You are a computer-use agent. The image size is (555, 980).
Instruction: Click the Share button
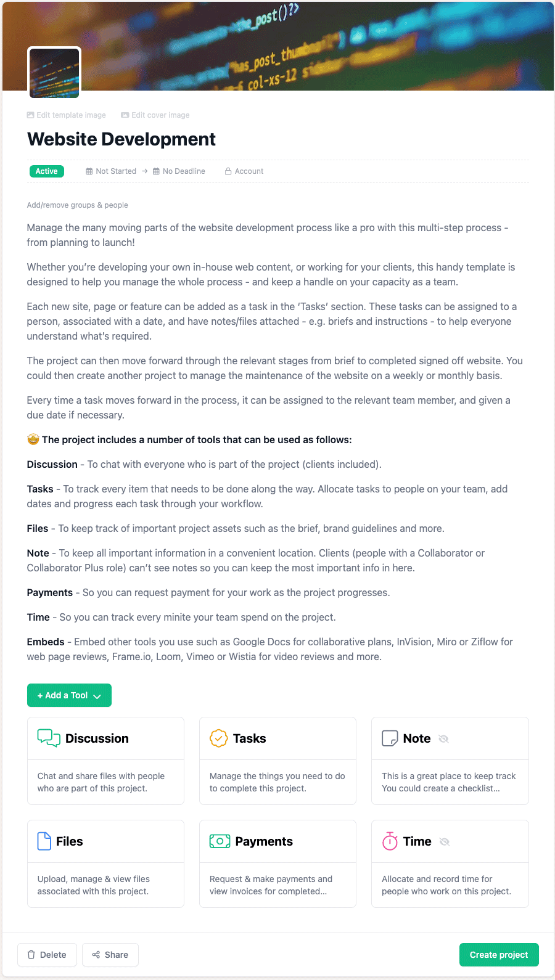110,954
